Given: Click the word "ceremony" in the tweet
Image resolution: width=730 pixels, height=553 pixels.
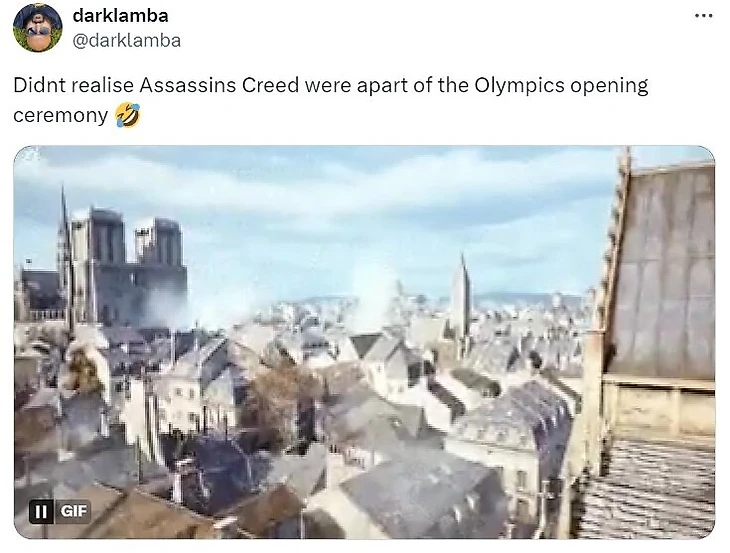Looking at the screenshot, I should tap(61, 115).
